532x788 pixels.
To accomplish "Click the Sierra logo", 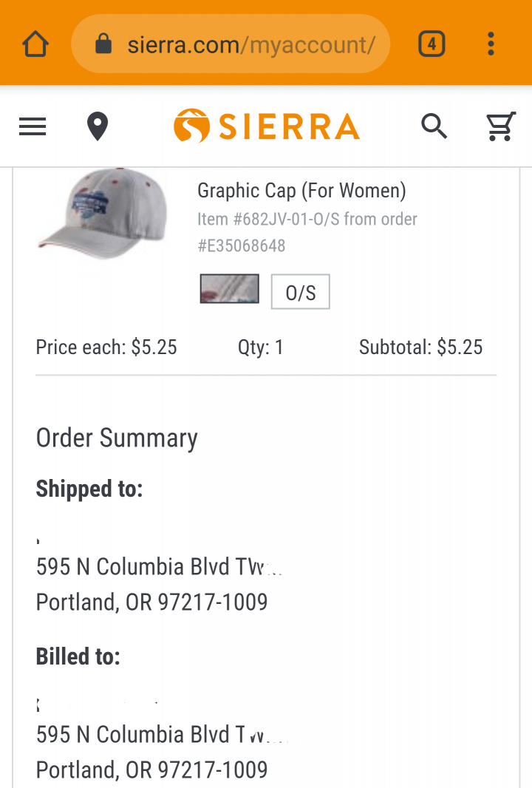I will (x=266, y=126).
